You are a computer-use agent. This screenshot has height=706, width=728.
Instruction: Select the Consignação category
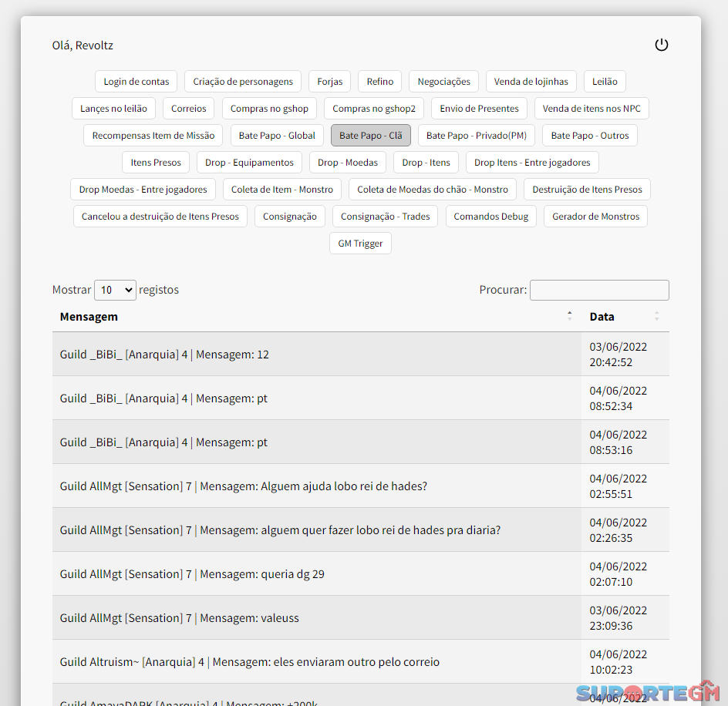[290, 217]
